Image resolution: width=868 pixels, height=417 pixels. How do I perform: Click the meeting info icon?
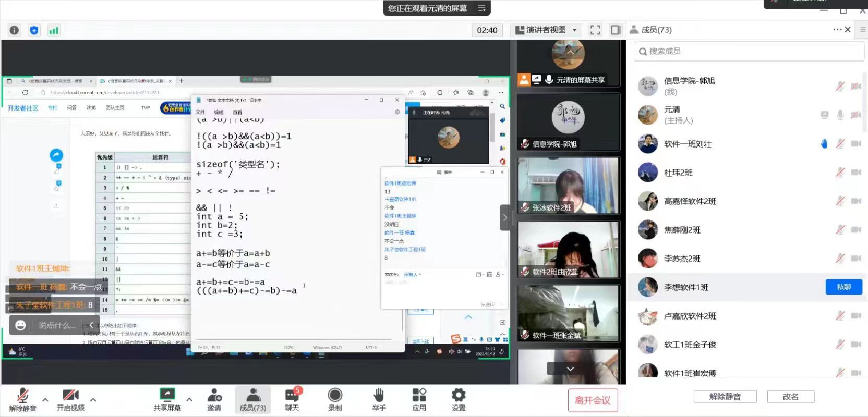tap(14, 30)
